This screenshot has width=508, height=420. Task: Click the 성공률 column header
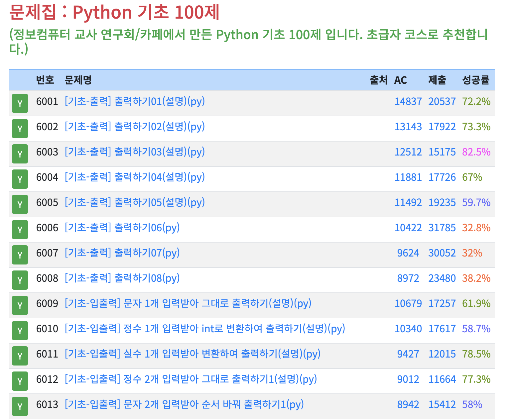[x=476, y=80]
